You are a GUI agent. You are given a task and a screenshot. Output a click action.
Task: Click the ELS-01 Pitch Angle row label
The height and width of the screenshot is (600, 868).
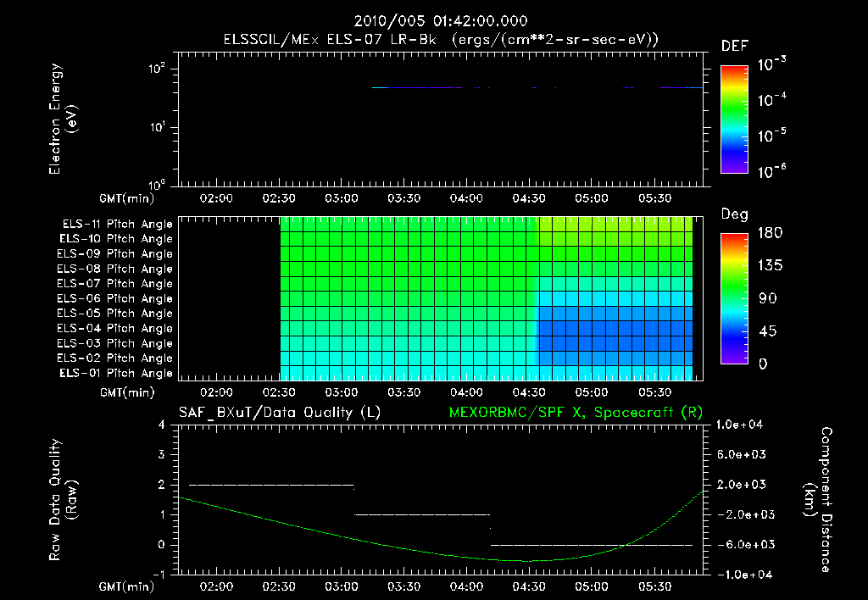(x=116, y=374)
